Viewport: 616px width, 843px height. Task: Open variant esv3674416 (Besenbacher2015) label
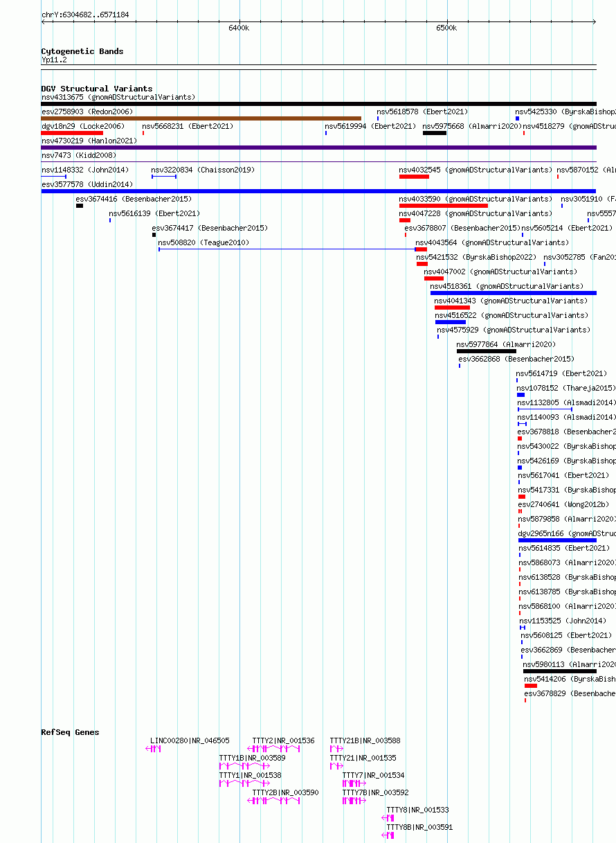pyautogui.click(x=134, y=199)
